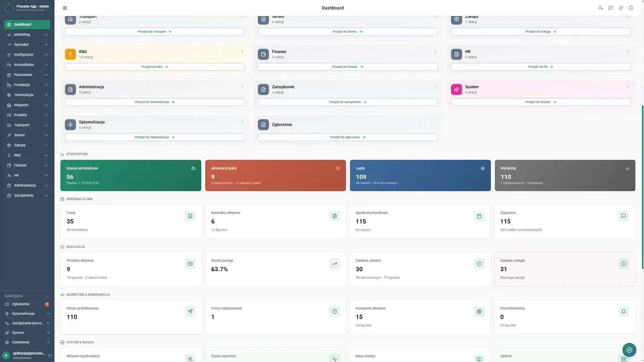Click the "89 kontaktów" text
644x362 pixels.
coord(77,230)
